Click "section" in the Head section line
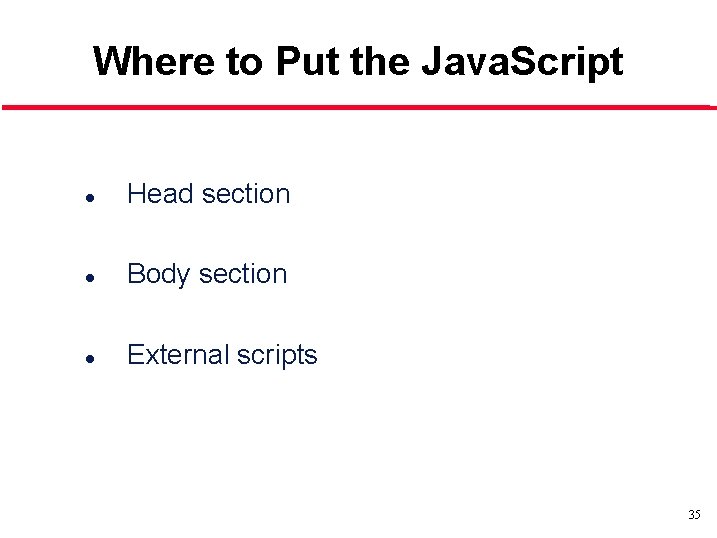 click(x=245, y=194)
